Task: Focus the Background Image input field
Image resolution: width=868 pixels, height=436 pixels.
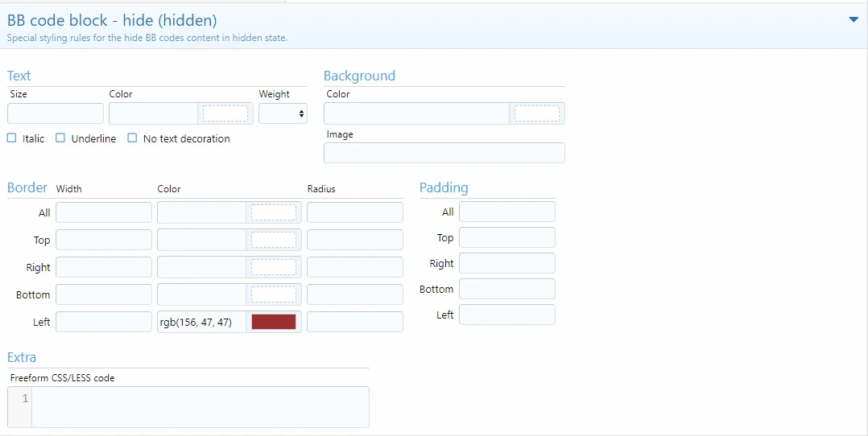Action: click(x=444, y=153)
